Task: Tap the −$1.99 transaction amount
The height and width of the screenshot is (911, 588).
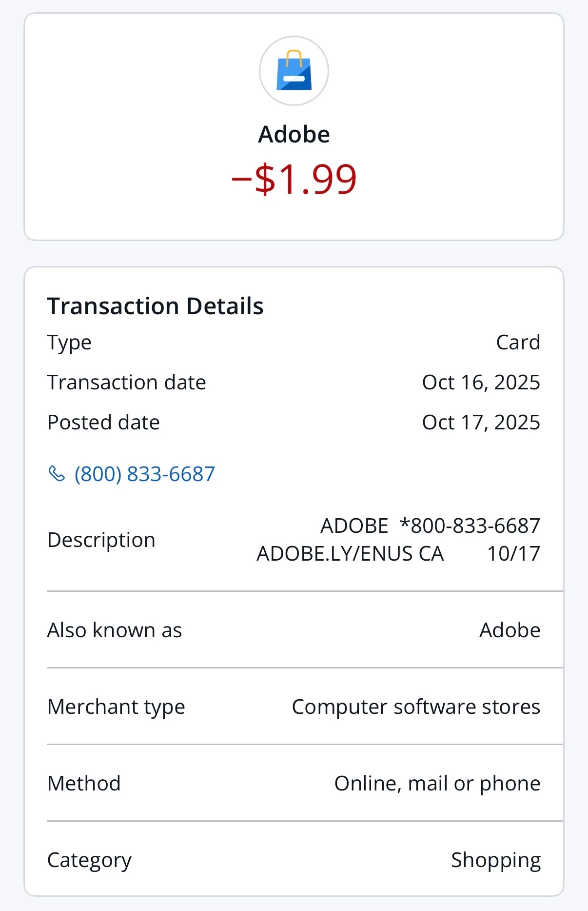Action: click(294, 179)
